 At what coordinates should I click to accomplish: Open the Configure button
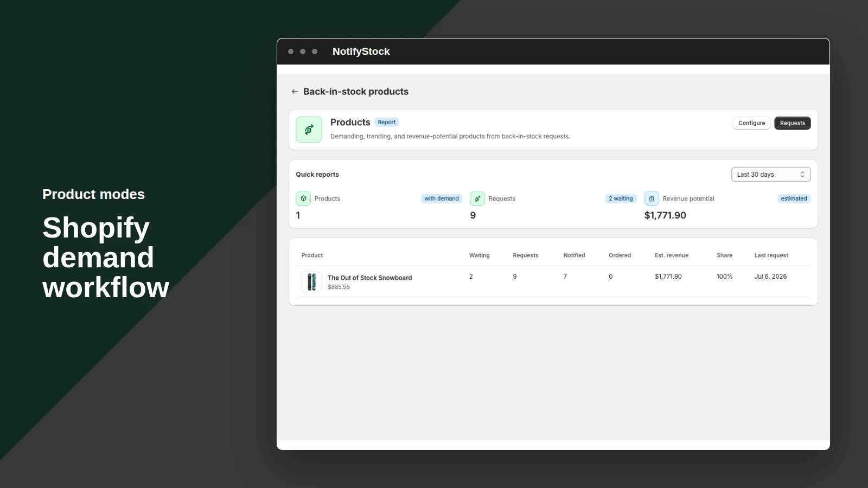pos(751,123)
